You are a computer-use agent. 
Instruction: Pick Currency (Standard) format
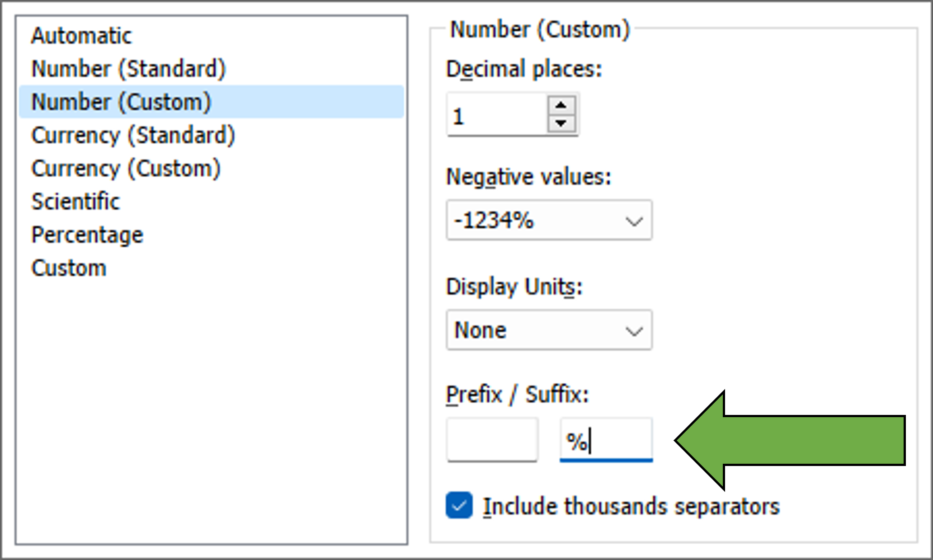[x=133, y=135]
